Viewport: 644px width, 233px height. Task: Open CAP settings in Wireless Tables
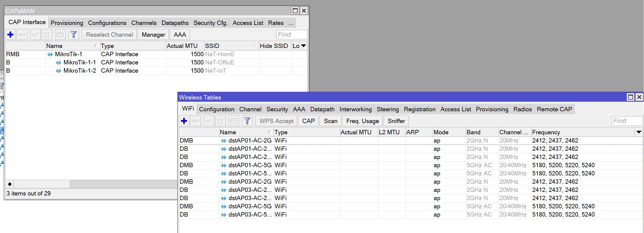pos(308,121)
